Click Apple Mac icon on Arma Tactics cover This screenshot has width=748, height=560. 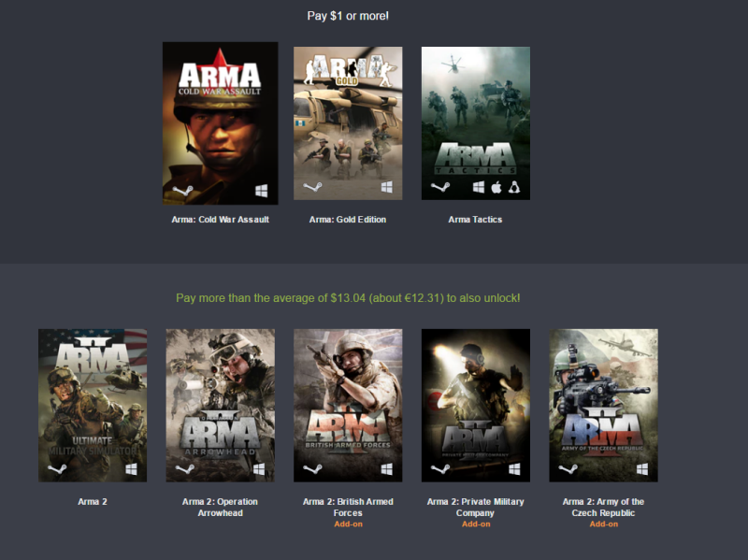(496, 187)
